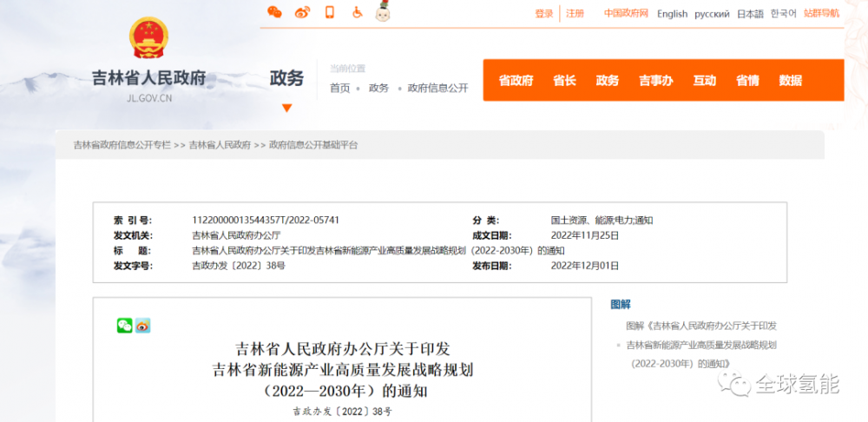Click document number 吉政办发〔2022〕38号 in table
Screen dimensions: 868x422
239,266
